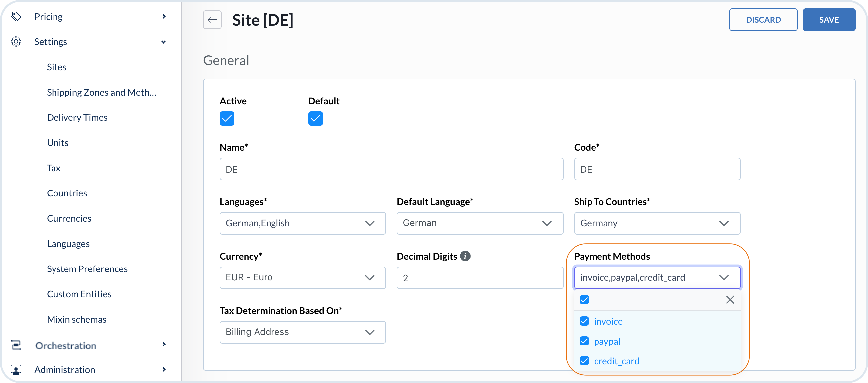
Task: Click the DISCARD button
Action: point(763,20)
